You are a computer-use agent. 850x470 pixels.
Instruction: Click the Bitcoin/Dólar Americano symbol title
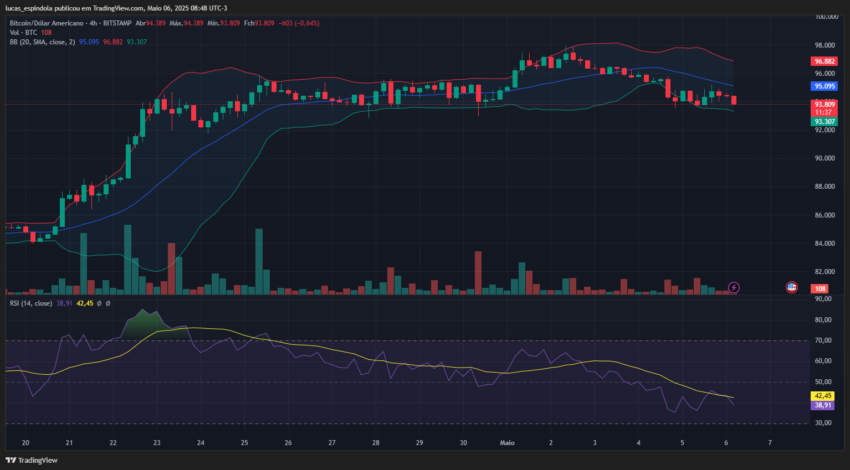click(x=47, y=23)
